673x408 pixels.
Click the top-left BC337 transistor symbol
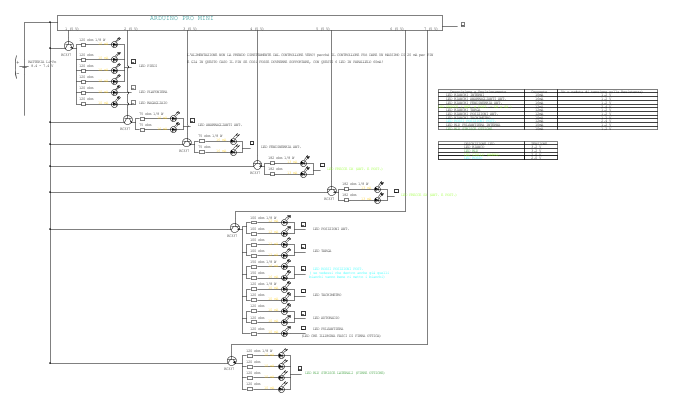68,46
